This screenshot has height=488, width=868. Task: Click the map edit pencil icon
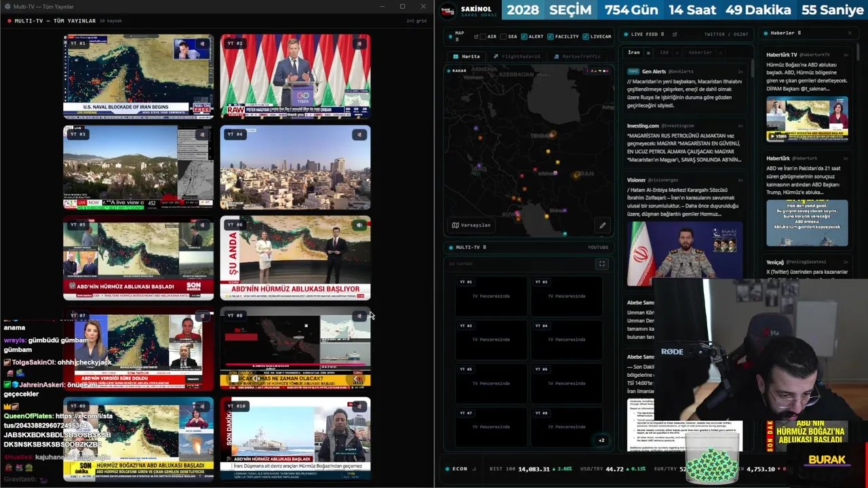pos(602,226)
